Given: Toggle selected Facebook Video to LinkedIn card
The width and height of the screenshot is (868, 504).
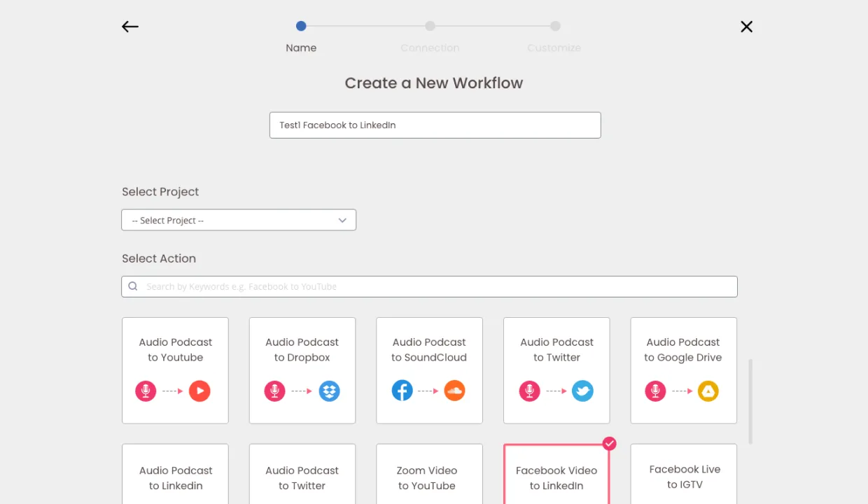Looking at the screenshot, I should (556, 474).
